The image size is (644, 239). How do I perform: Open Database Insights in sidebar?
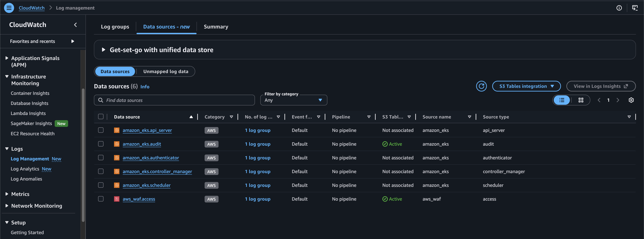(30, 103)
